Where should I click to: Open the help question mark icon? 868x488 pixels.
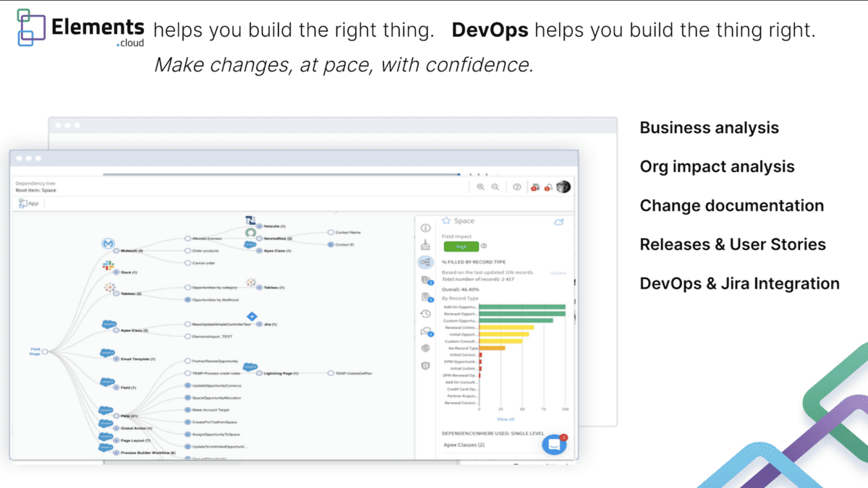tap(517, 187)
